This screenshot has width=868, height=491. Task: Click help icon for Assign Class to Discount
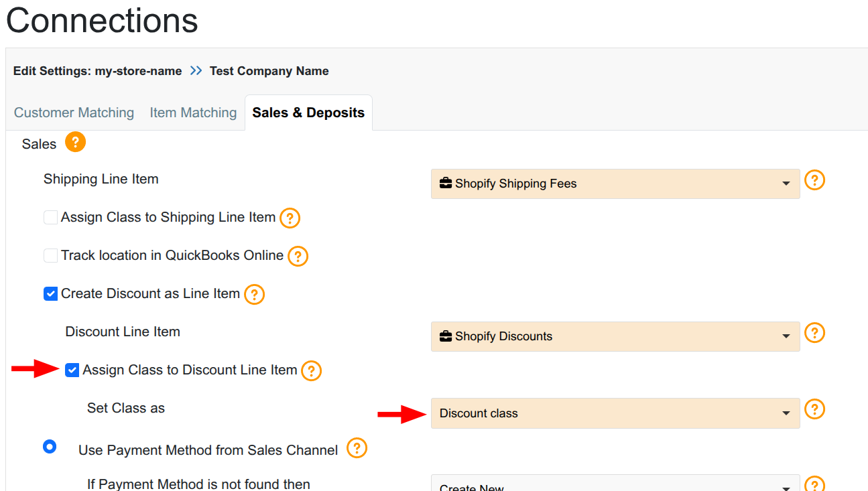tap(311, 370)
